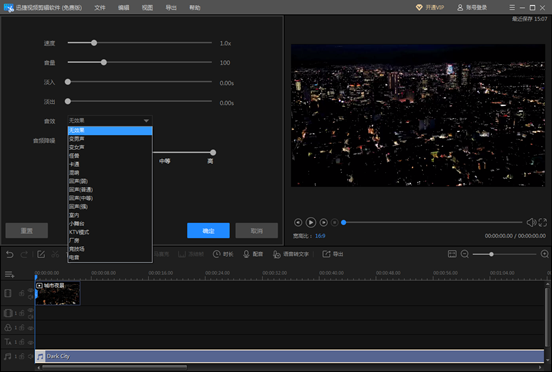Click the 开通VIP diamond button
The height and width of the screenshot is (372, 552).
430,7
